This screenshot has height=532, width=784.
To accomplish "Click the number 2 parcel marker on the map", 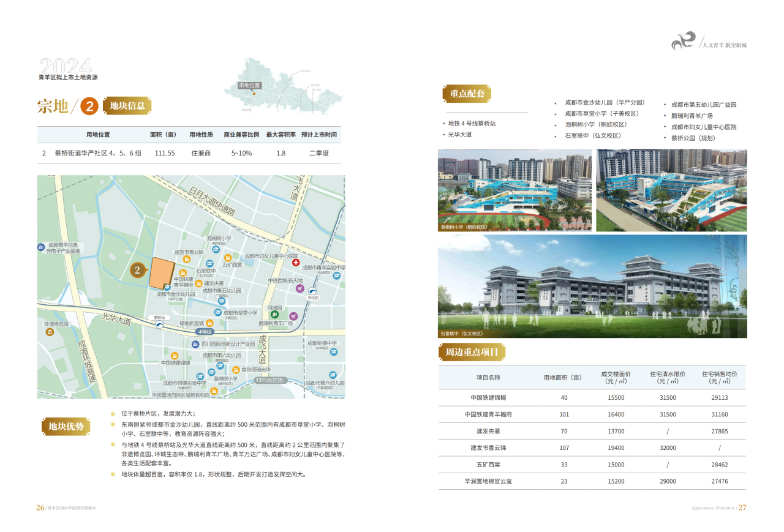I will 138,269.
